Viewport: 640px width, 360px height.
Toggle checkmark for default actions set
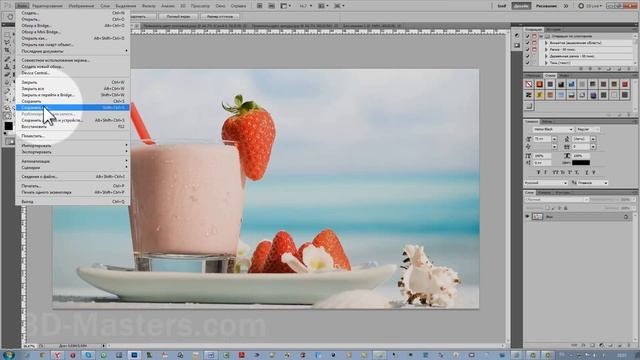pos(527,36)
